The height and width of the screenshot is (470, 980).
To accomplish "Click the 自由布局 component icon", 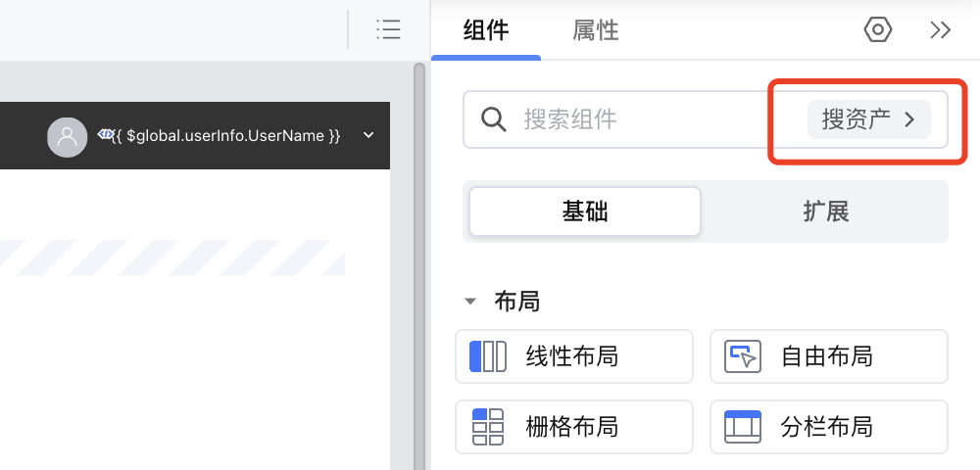I will click(743, 356).
